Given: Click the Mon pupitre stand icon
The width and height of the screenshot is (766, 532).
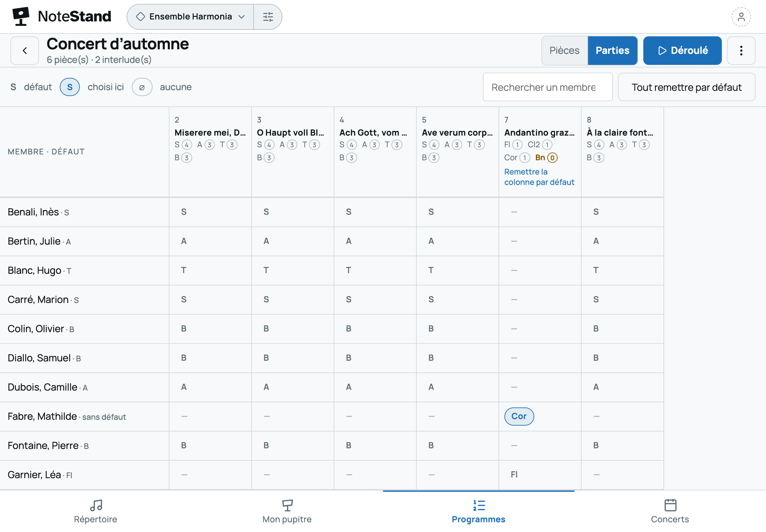Looking at the screenshot, I should 287,505.
